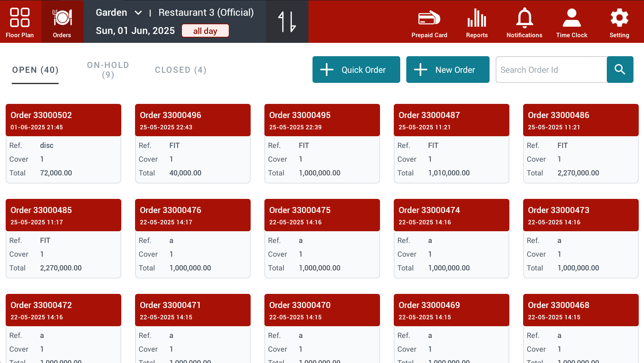View Notifications
The image size is (644, 363).
(524, 24)
